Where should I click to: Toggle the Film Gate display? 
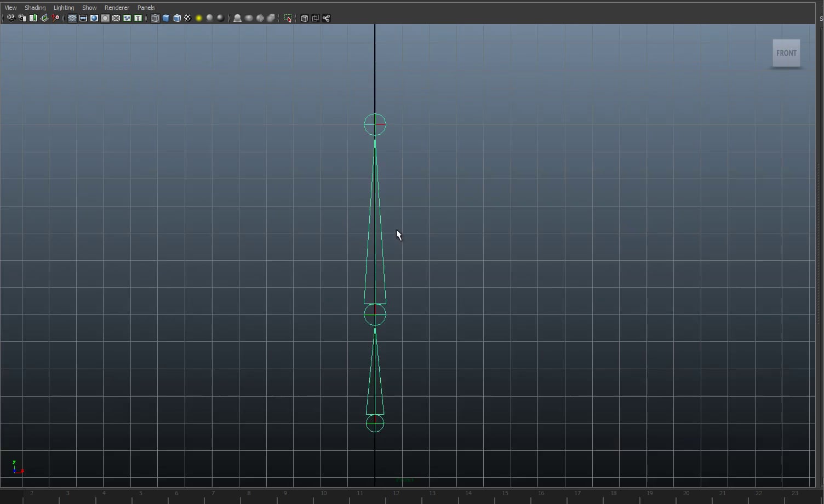coord(83,18)
